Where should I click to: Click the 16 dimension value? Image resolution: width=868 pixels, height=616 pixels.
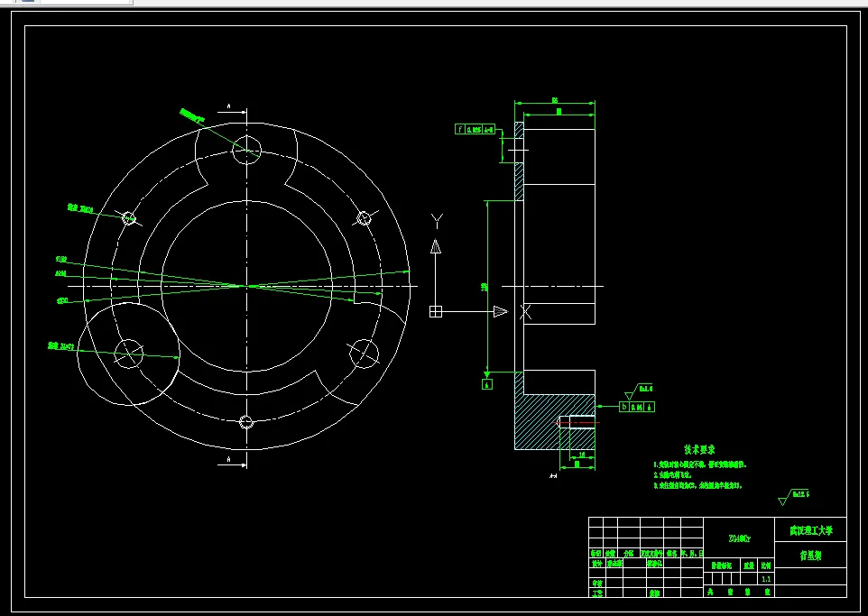click(x=582, y=455)
